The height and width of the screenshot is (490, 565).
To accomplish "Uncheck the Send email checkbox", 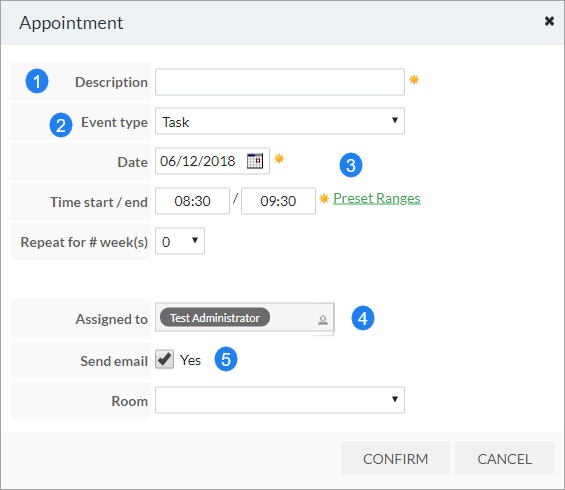I will [x=164, y=359].
